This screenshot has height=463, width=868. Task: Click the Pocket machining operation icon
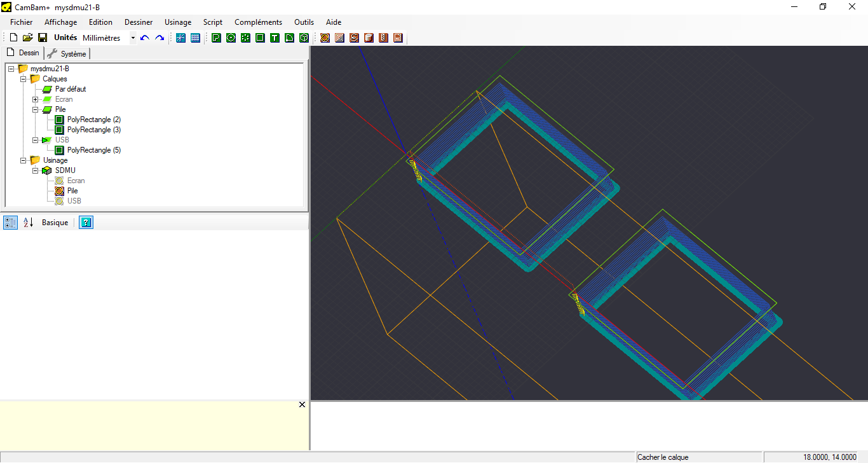[x=339, y=38]
